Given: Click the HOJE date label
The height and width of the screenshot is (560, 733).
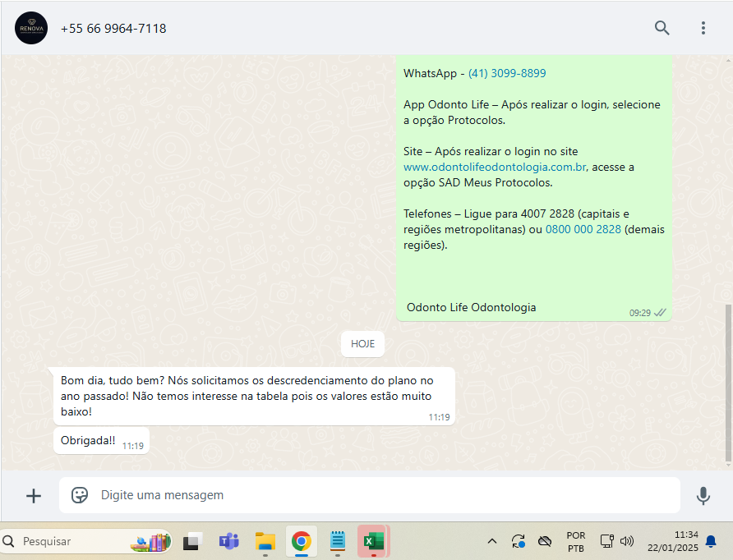Looking at the screenshot, I should (x=362, y=344).
